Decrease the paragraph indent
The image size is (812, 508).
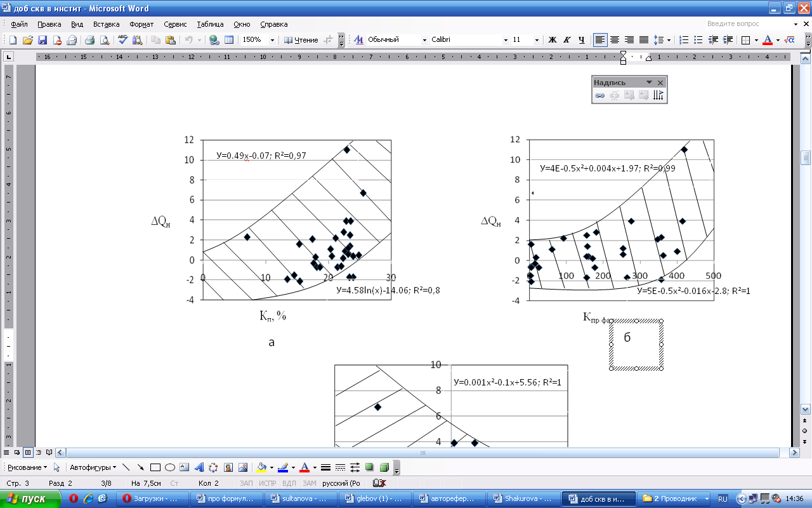pyautogui.click(x=713, y=40)
